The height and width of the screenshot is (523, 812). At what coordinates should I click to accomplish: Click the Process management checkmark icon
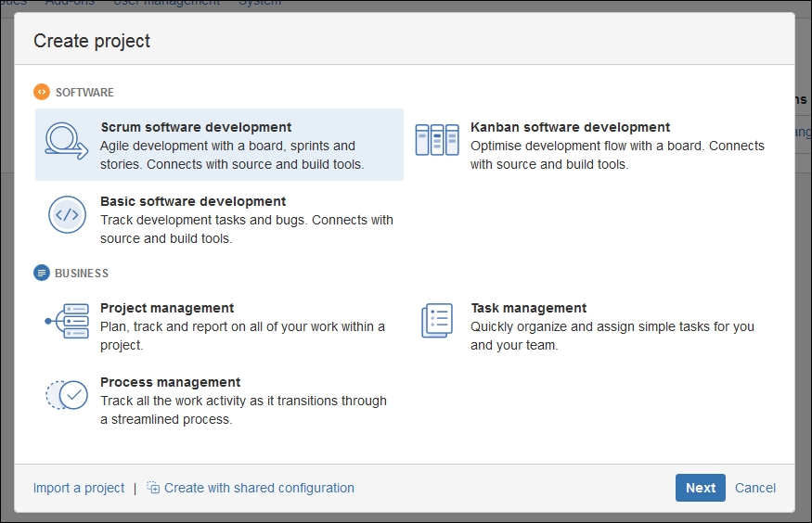click(67, 395)
